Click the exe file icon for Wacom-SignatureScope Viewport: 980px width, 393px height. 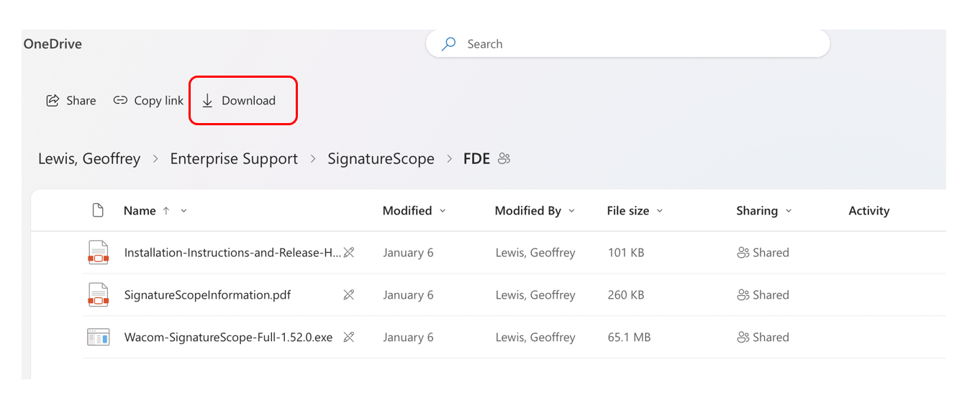point(99,337)
